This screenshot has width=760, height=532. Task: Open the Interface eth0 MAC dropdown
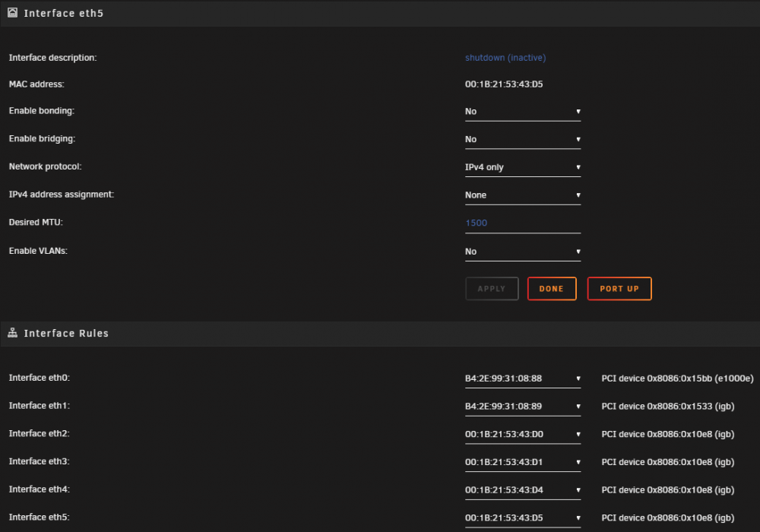tap(523, 379)
